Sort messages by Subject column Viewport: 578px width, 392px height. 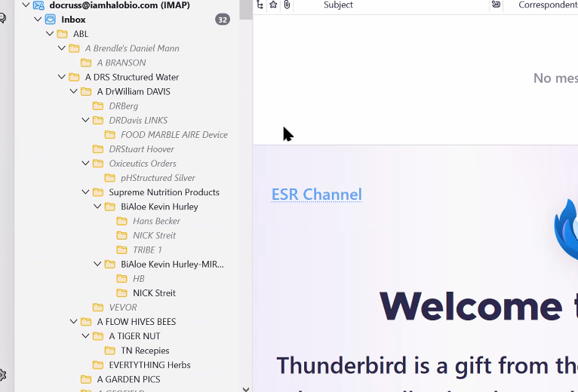[x=338, y=5]
